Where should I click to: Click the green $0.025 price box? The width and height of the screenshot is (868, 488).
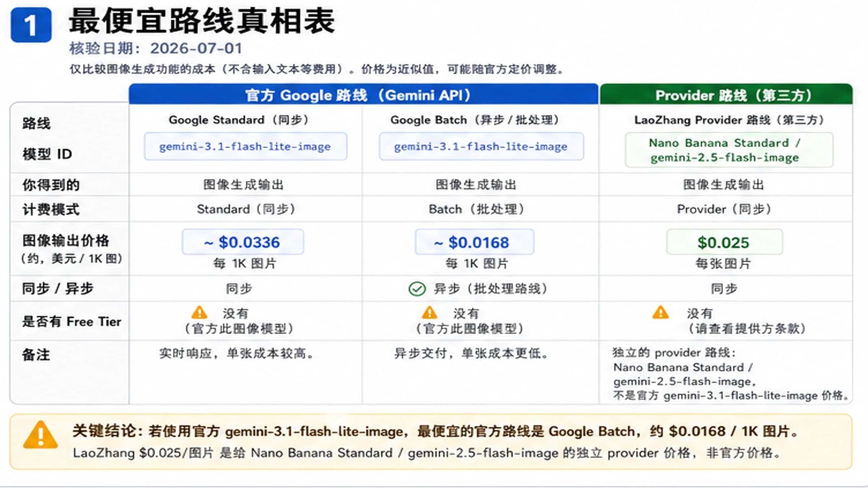coord(724,242)
